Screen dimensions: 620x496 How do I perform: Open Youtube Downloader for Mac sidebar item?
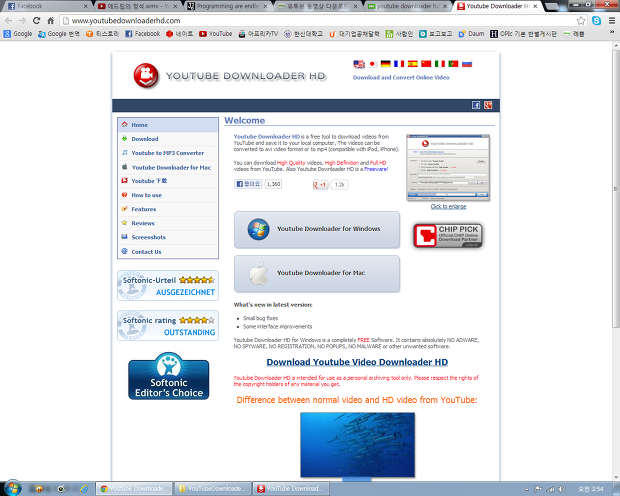(x=168, y=167)
